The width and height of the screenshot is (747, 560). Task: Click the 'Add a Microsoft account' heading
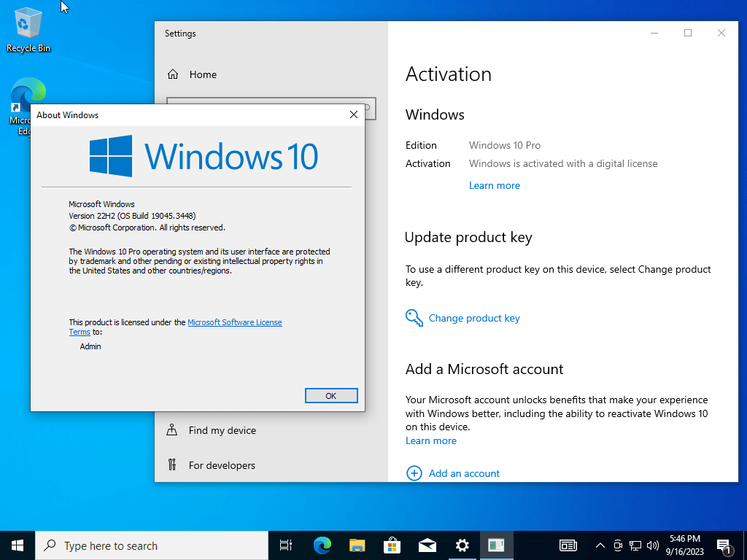click(484, 369)
